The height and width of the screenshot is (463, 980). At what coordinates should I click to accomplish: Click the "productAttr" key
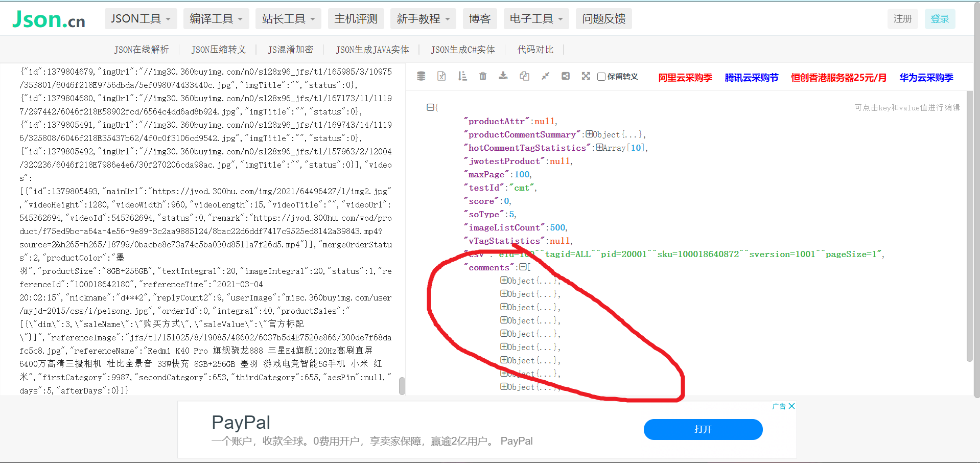(x=497, y=121)
